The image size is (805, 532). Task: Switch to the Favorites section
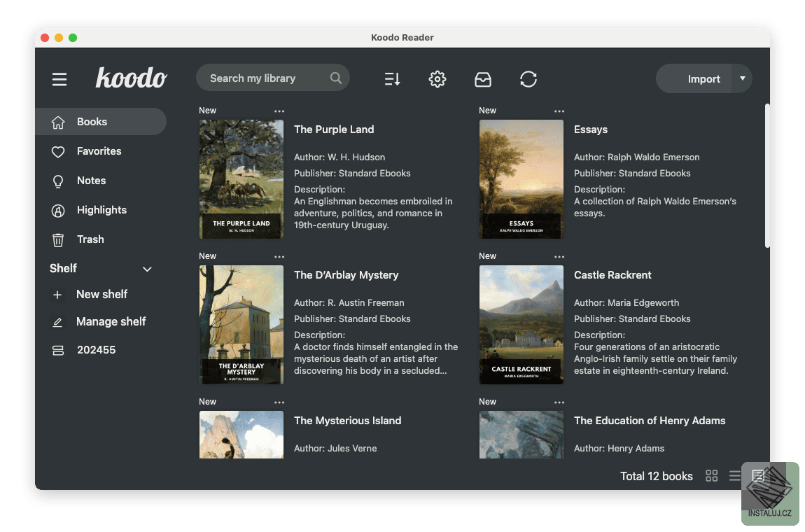click(99, 151)
